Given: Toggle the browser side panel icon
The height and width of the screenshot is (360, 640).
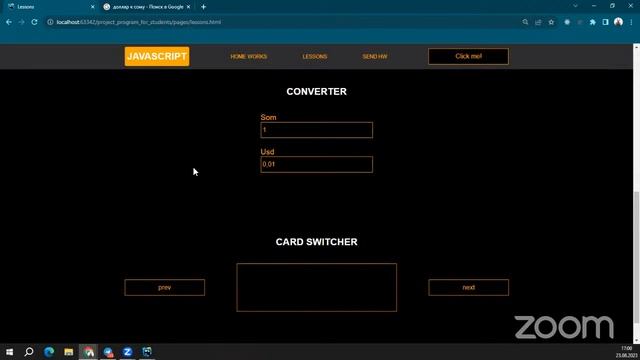Looking at the screenshot, I should pos(605,22).
